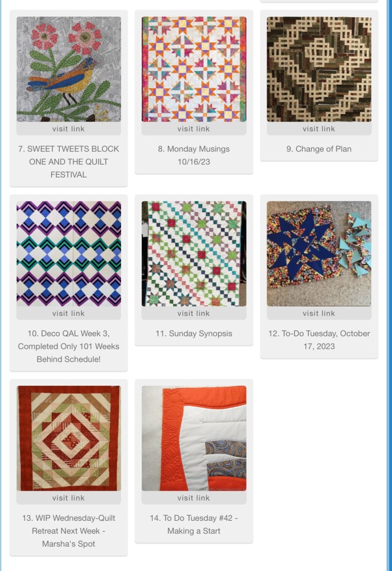The image size is (392, 571).
Task: Open the '11. Sunday Synopsis' title link
Action: click(194, 334)
